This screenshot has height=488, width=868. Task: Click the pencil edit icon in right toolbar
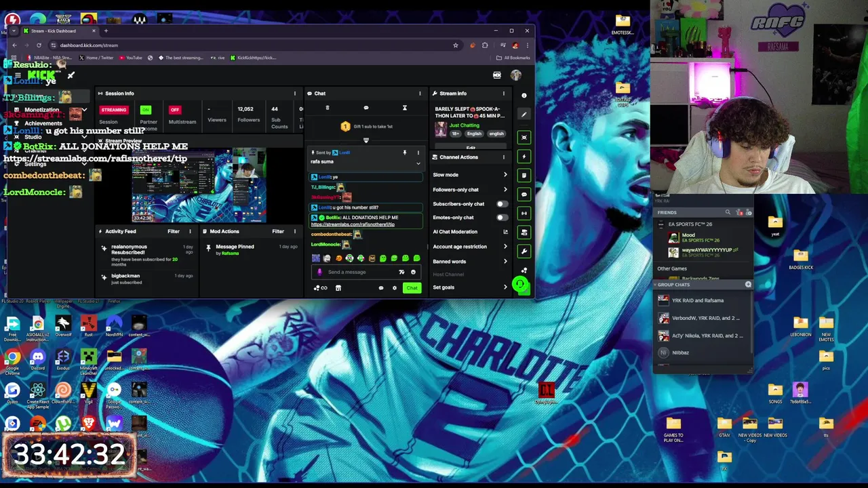click(x=524, y=115)
